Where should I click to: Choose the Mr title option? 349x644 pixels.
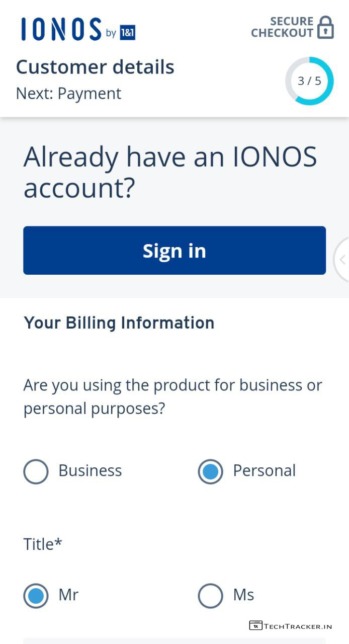point(36,596)
